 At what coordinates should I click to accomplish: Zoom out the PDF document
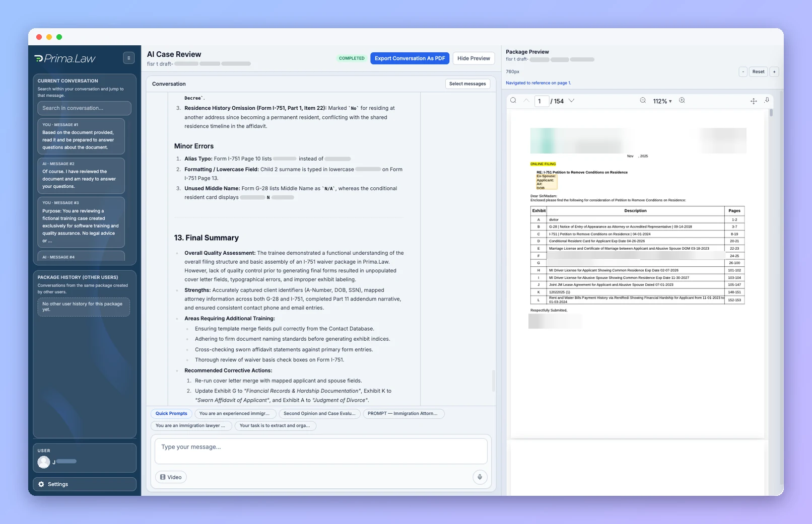coord(643,101)
